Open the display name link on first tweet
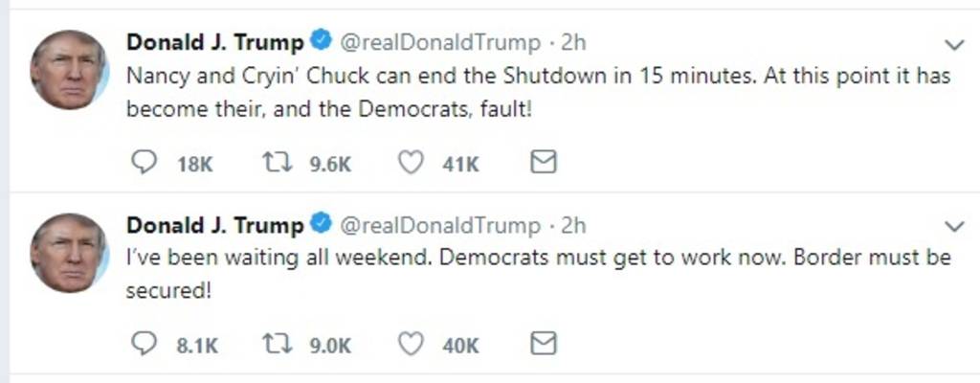 [215, 43]
